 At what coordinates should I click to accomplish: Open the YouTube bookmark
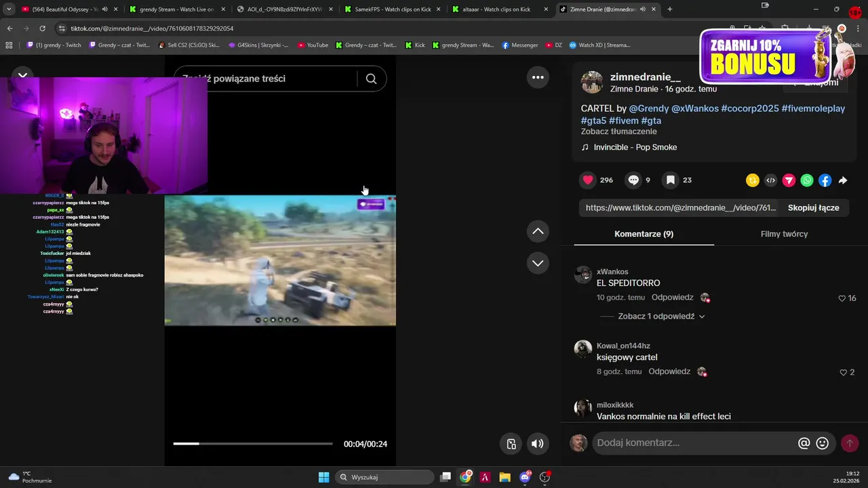click(x=313, y=45)
